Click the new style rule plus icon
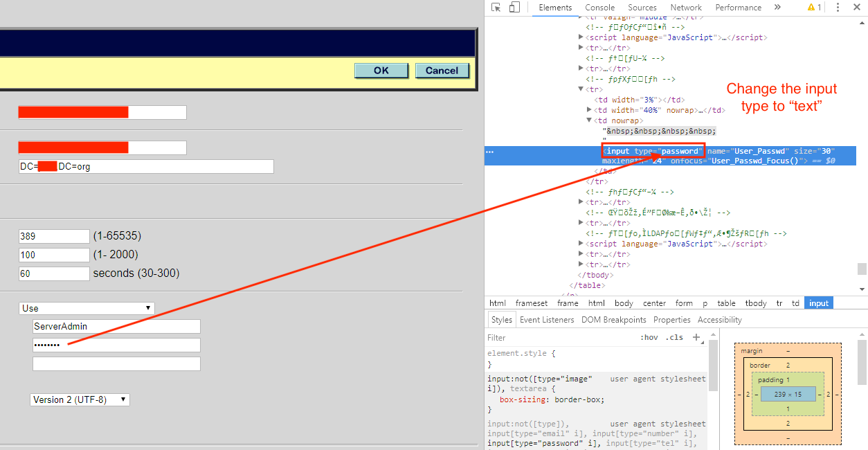 [696, 338]
